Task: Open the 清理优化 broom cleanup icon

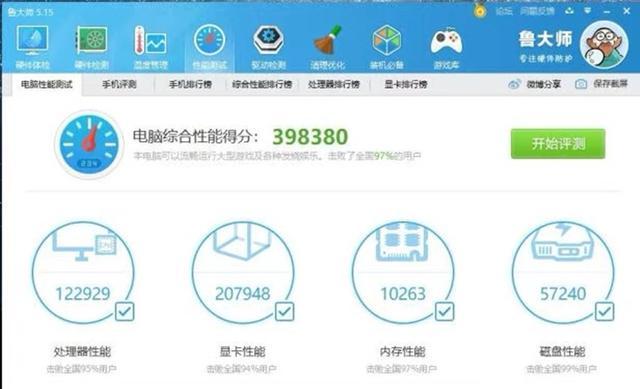Action: (327, 46)
